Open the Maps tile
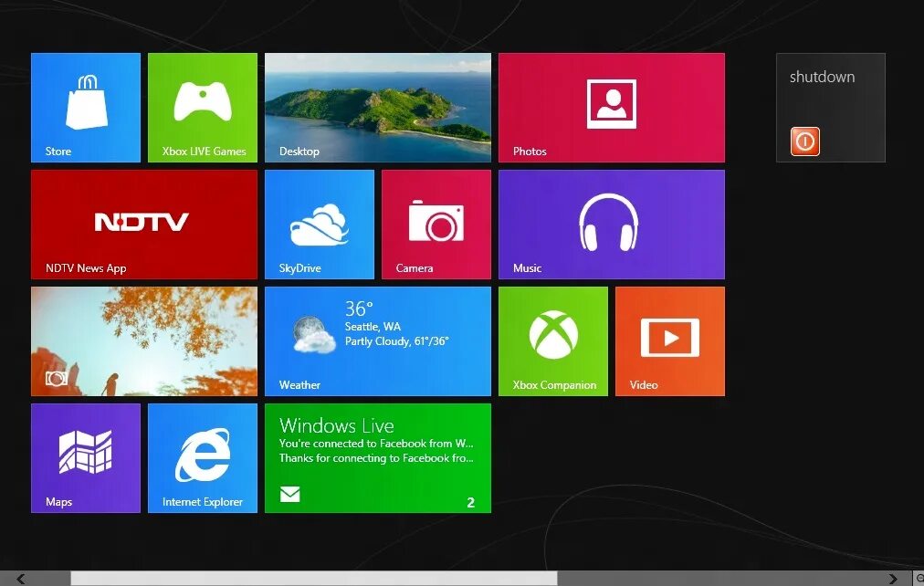Viewport: 924px width, 586px height. click(86, 457)
